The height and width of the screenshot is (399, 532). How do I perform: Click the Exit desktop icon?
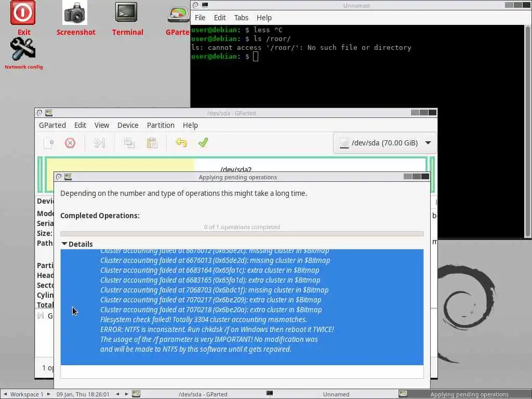(x=23, y=13)
